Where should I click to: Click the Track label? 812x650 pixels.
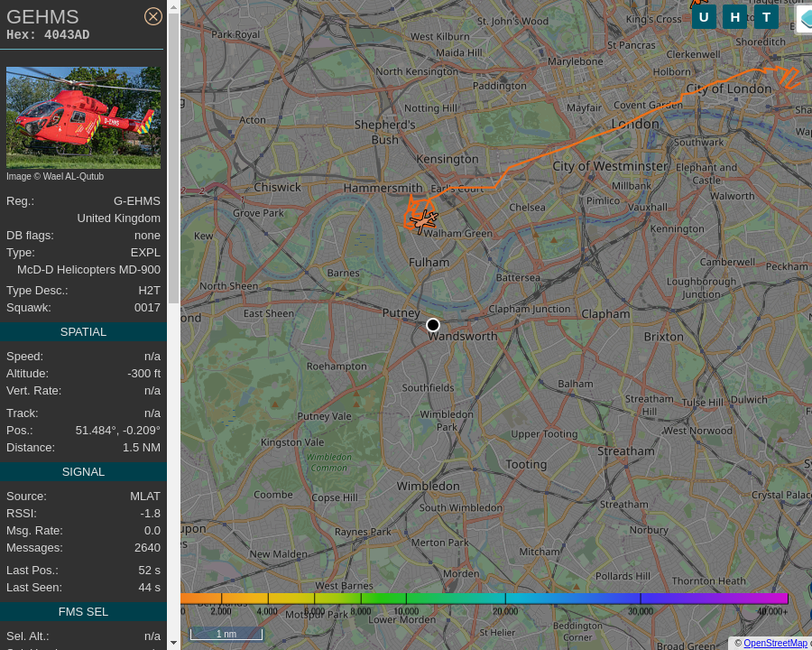click(23, 413)
